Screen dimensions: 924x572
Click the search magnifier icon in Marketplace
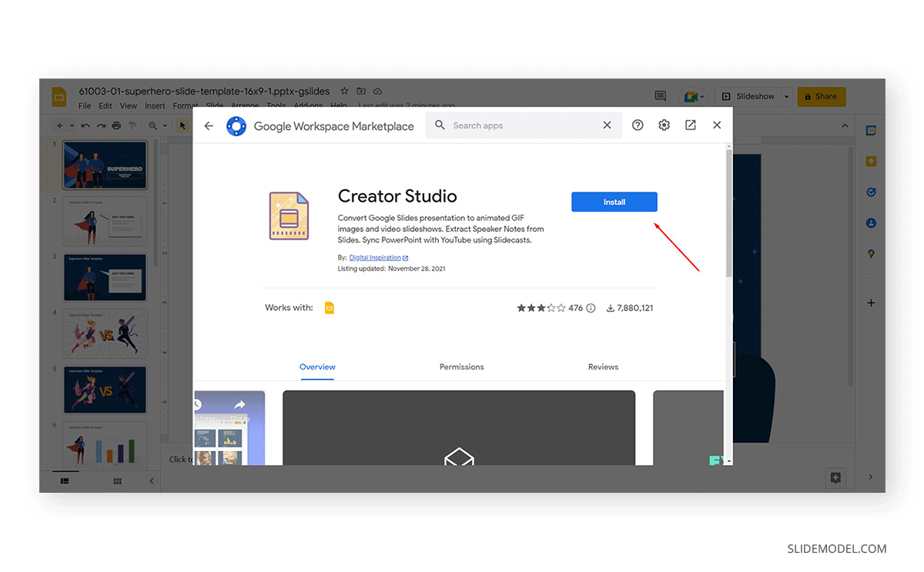pyautogui.click(x=440, y=125)
